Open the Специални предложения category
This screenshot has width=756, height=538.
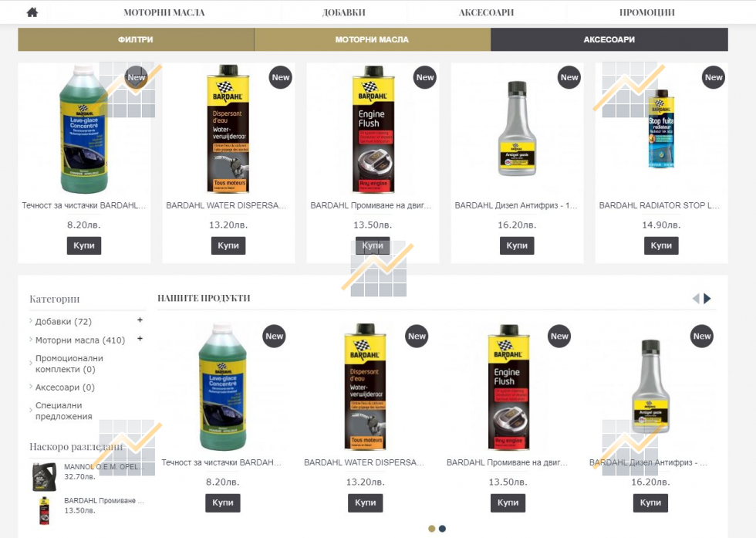click(63, 411)
